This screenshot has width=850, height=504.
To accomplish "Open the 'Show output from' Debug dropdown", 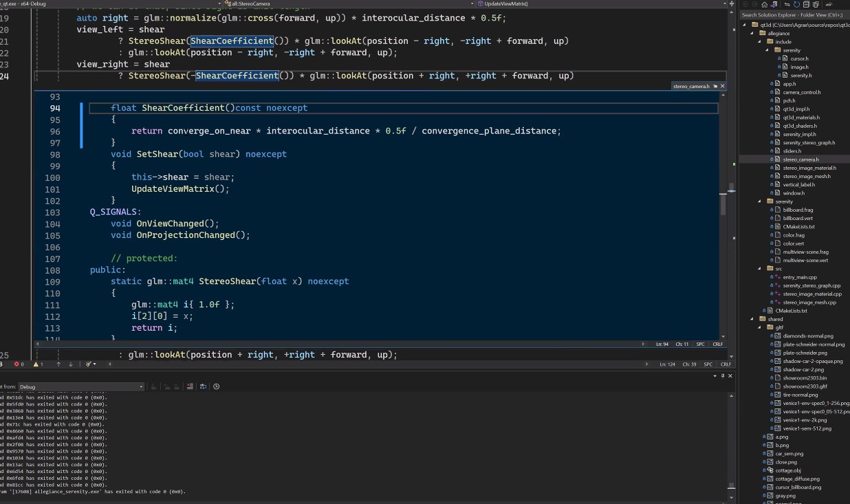I will coord(81,387).
